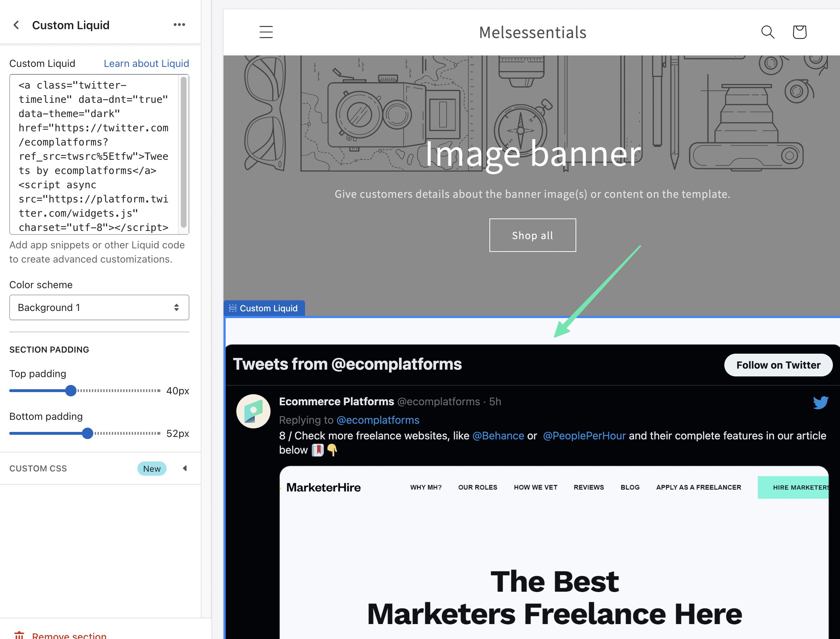
Task: Click the Bottom padding slider handle
Action: click(x=88, y=433)
